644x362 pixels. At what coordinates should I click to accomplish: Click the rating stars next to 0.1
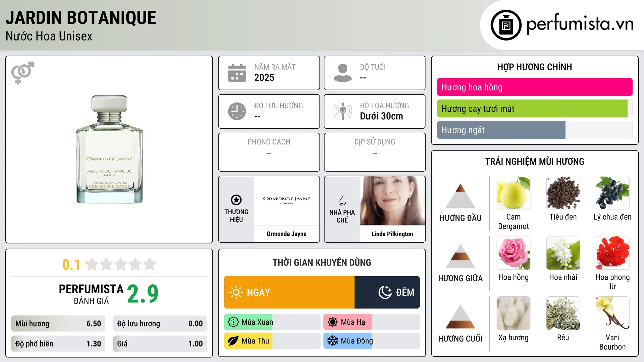click(121, 264)
